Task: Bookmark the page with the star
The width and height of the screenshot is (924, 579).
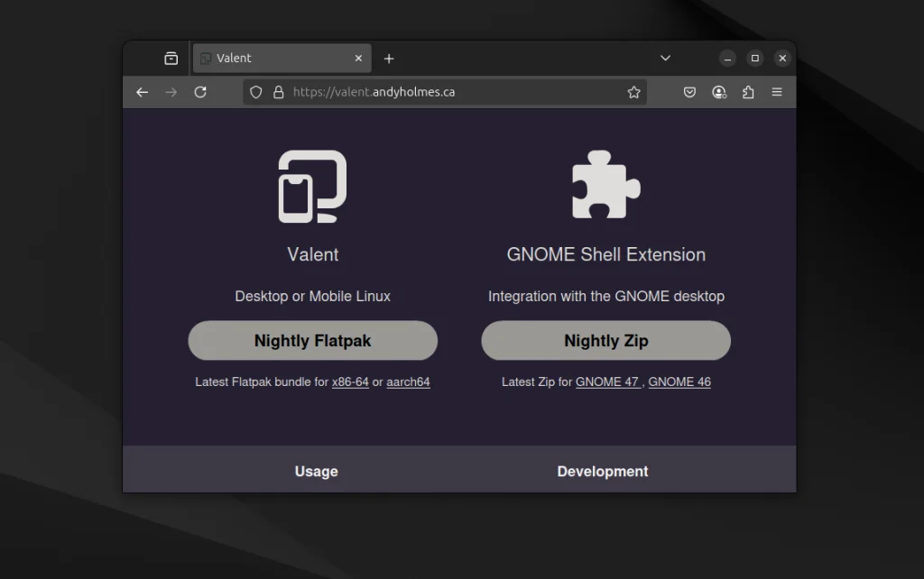Action: 633,92
